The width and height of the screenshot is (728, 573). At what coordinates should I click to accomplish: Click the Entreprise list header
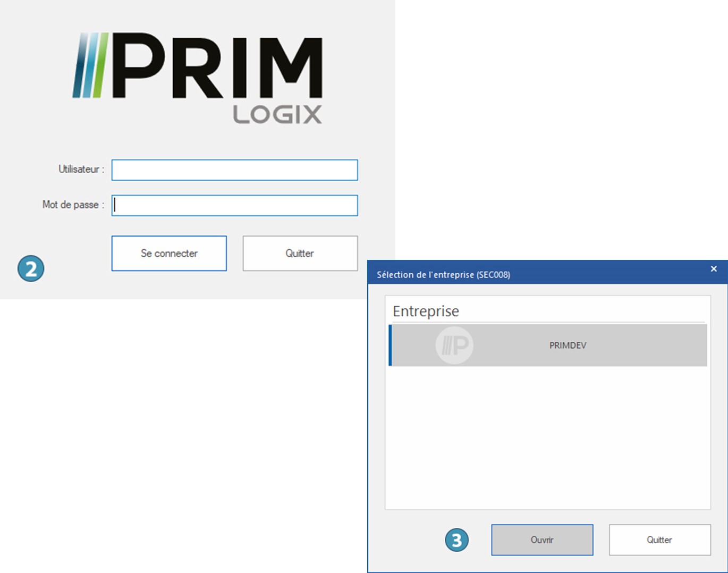(426, 311)
